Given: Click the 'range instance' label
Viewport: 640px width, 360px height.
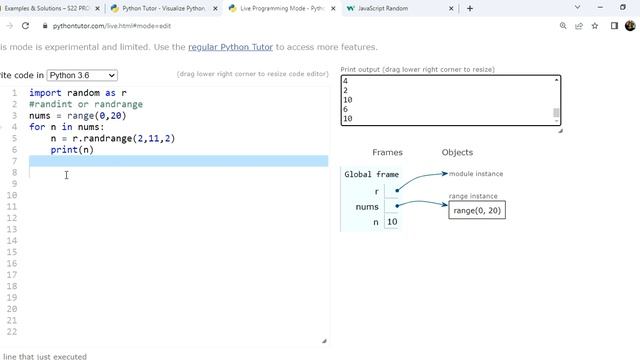Looking at the screenshot, I should tap(473, 196).
